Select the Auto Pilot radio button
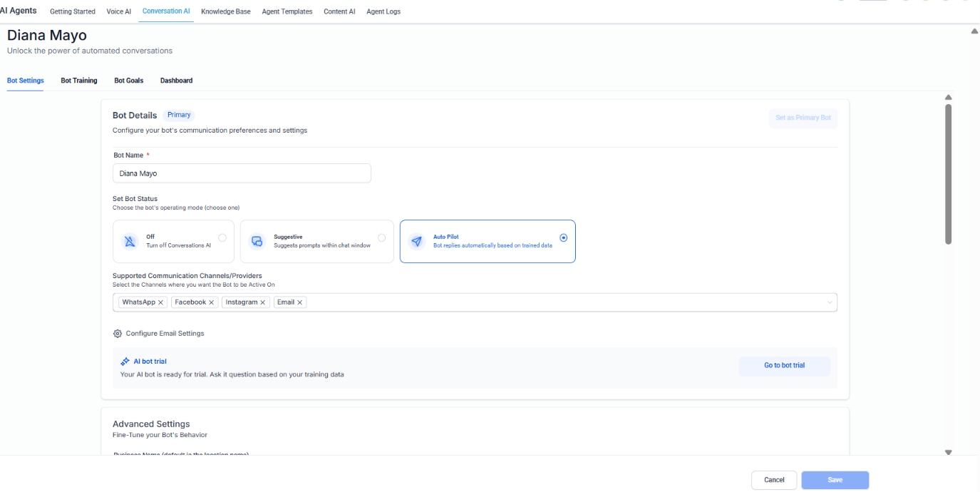 pos(564,237)
